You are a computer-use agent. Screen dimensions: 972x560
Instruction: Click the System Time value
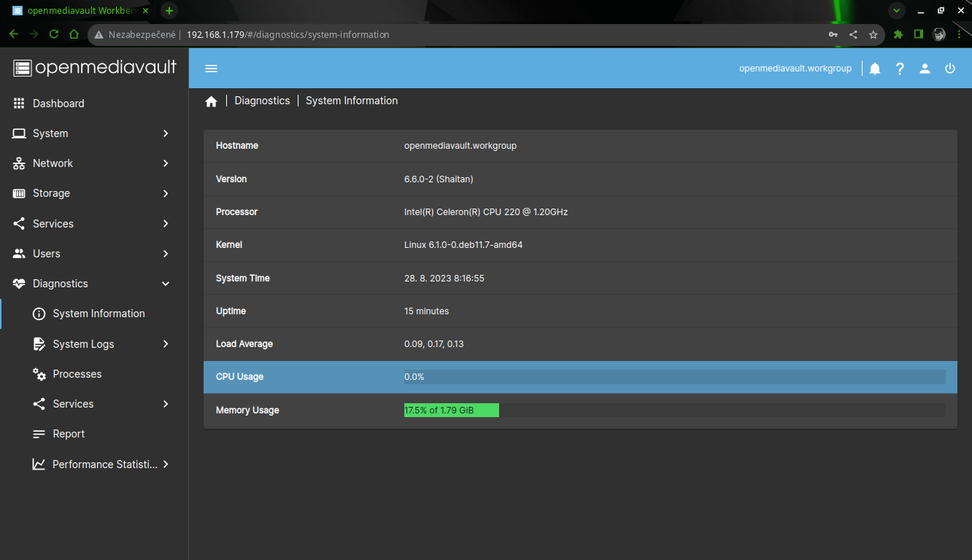[444, 279]
